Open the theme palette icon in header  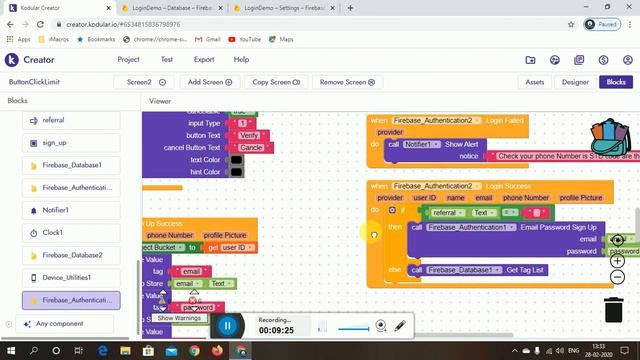(555, 60)
